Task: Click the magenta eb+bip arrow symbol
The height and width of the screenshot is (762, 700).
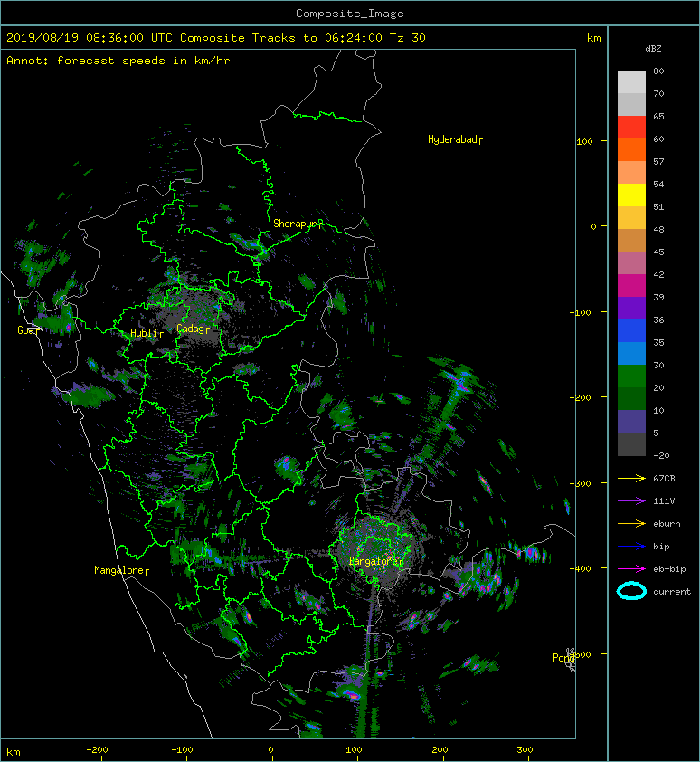Action: tap(631, 568)
